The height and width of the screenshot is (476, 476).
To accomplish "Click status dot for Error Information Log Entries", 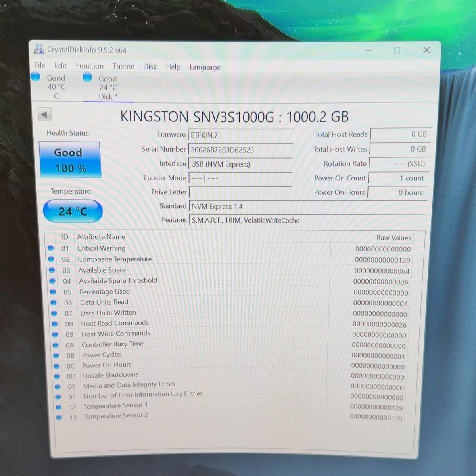I will 58,397.
